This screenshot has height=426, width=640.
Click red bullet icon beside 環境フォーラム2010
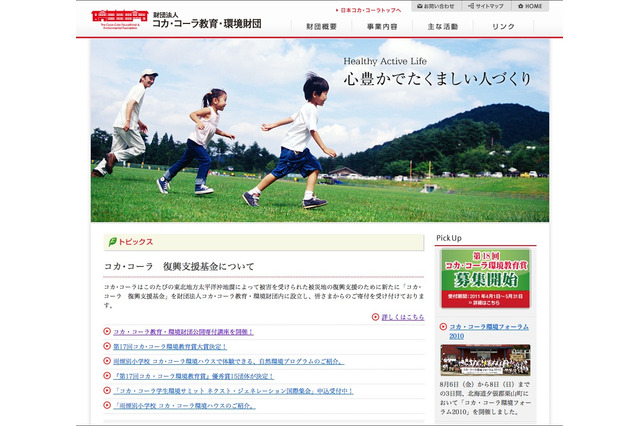[443, 326]
